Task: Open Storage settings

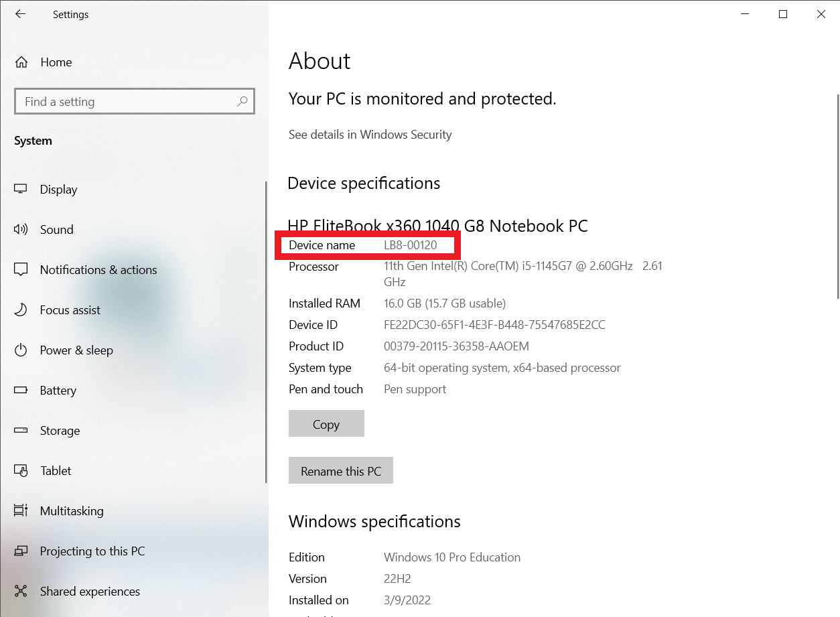Action: point(60,430)
